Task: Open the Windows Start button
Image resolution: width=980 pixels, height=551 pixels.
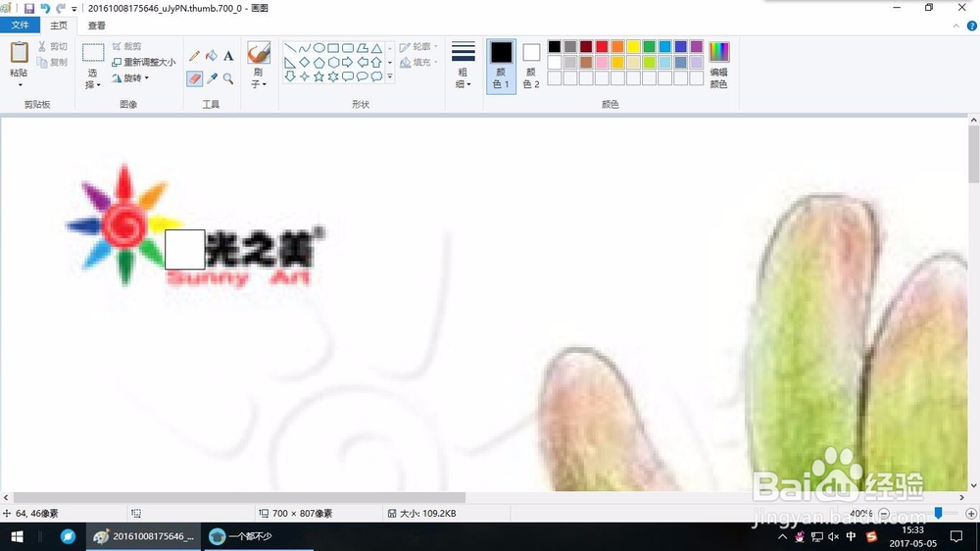Action: pyautogui.click(x=17, y=536)
